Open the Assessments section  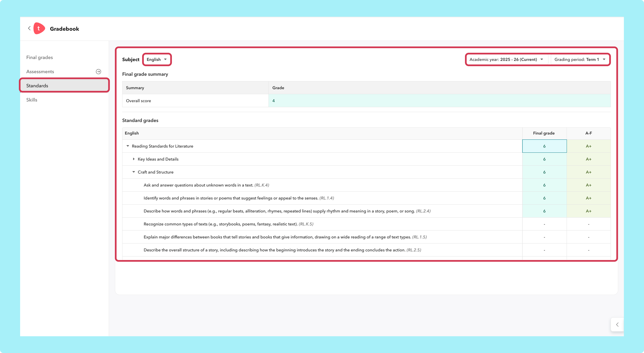coord(40,72)
